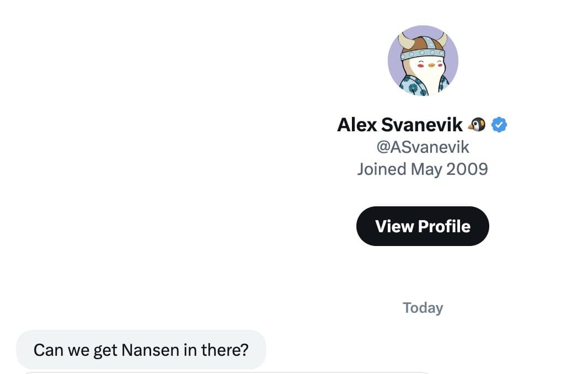Open the View Profile button
The width and height of the screenshot is (588, 374).
coord(423,226)
